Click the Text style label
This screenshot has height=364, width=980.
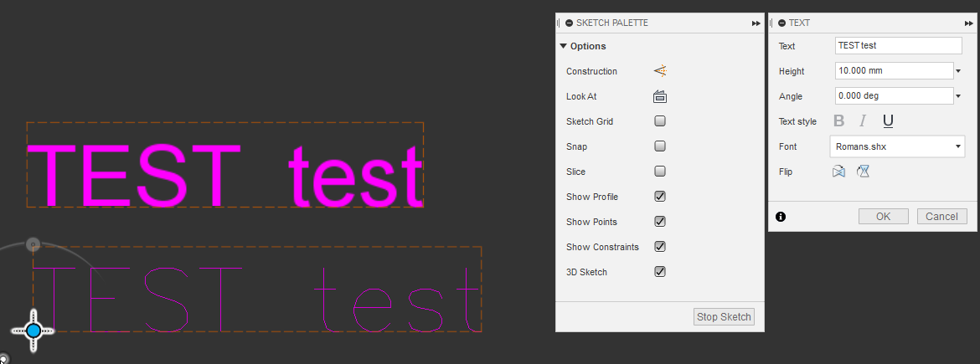797,121
